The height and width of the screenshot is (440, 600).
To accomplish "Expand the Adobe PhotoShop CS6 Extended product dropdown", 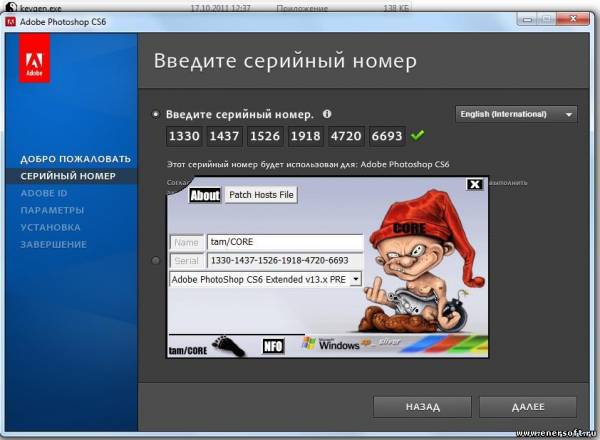I will [355, 279].
